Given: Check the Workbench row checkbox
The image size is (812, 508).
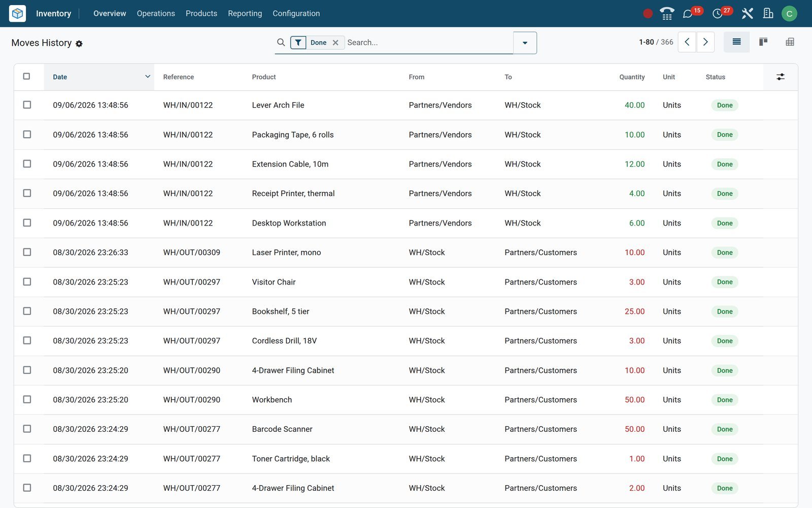Looking at the screenshot, I should coord(27,399).
